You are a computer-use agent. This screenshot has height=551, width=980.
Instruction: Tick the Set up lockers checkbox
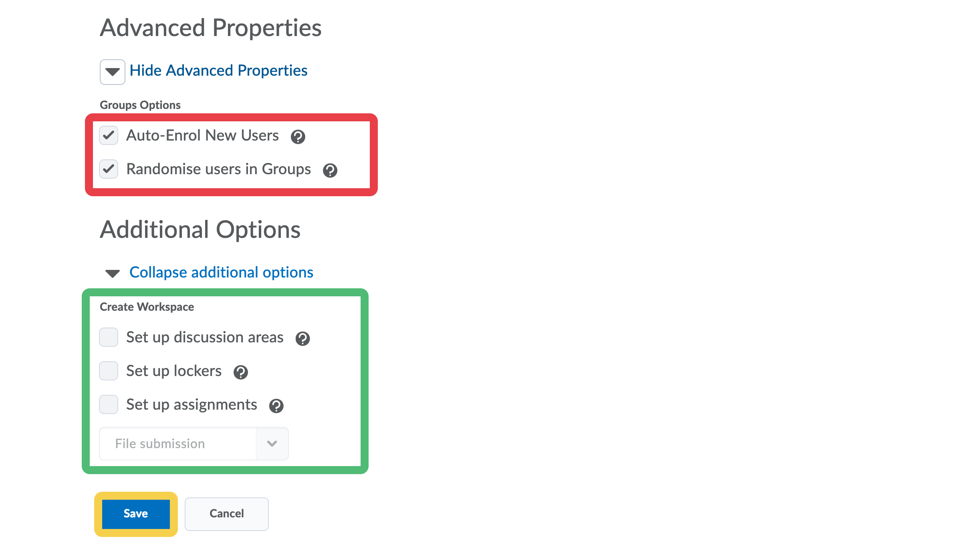[x=109, y=371]
